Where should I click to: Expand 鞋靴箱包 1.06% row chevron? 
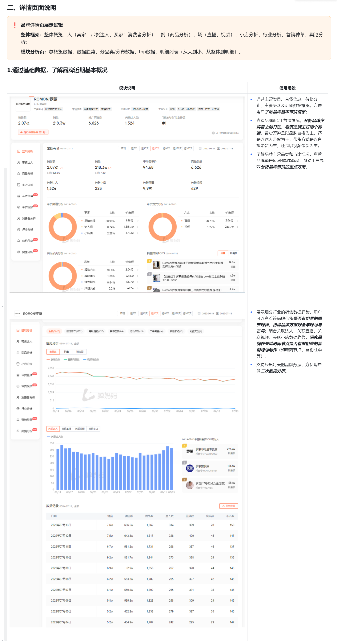click(138, 276)
